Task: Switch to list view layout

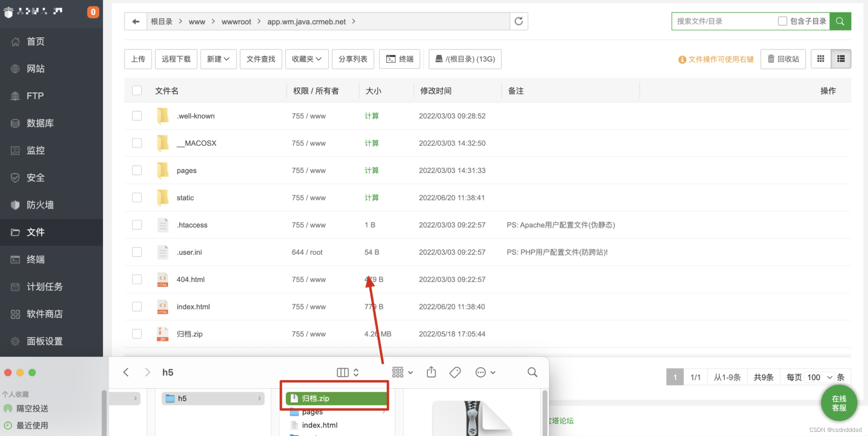Action: pyautogui.click(x=841, y=59)
